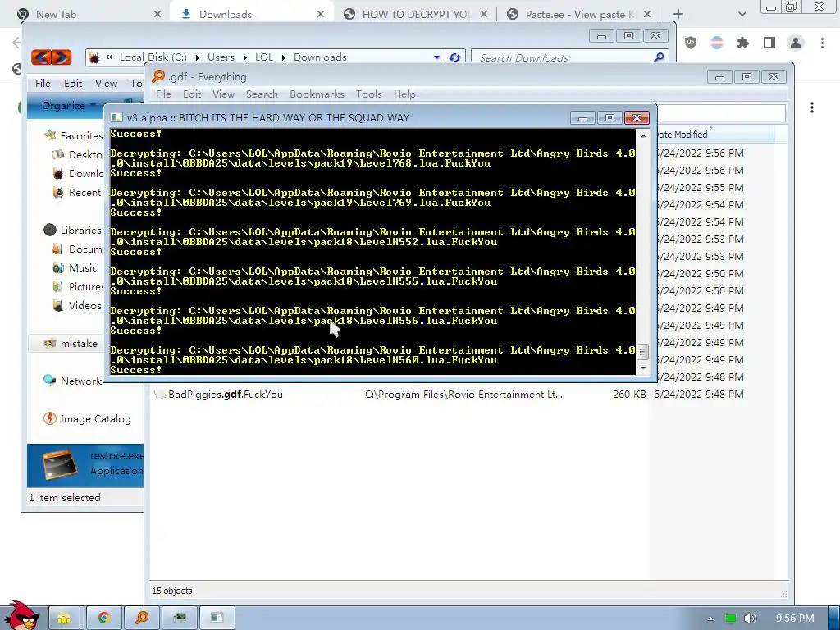This screenshot has width=840, height=630.
Task: Select Local Disk (C:) breadcrumb segment
Action: (153, 57)
